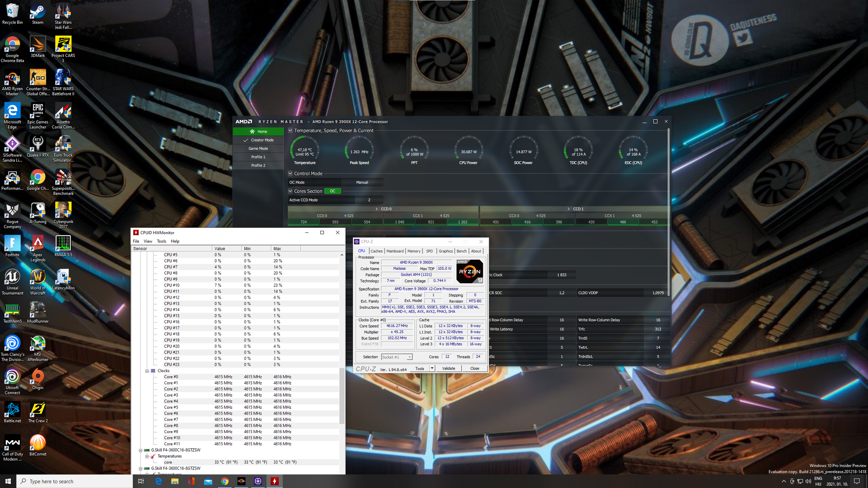Collapse the Cores Section in Ryzen Master
868x488 pixels.
click(290, 191)
